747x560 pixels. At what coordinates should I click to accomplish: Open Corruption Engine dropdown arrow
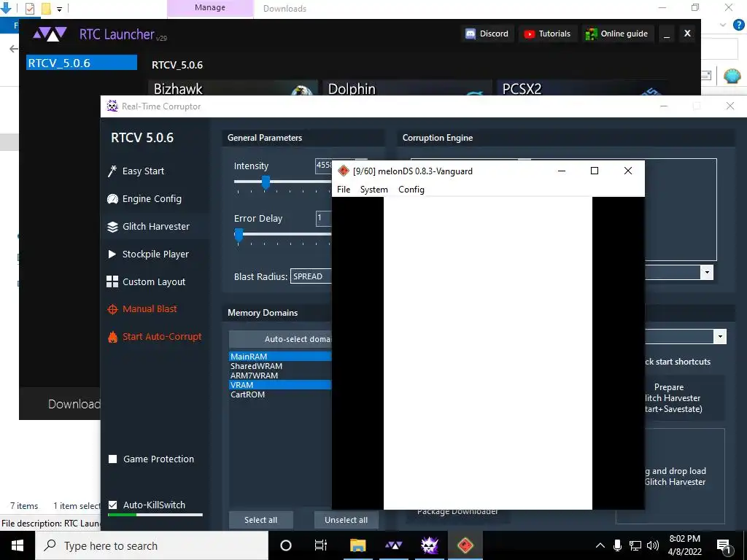[x=707, y=273]
